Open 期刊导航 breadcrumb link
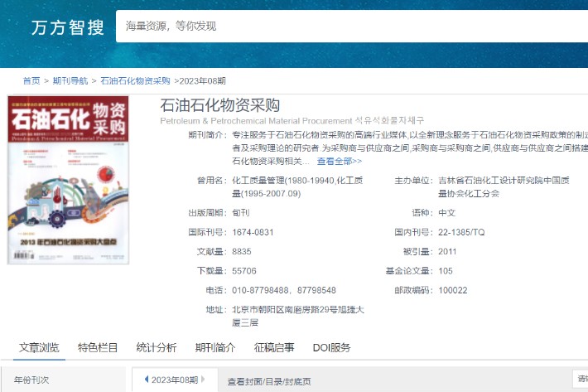588x392 pixels. (70, 81)
